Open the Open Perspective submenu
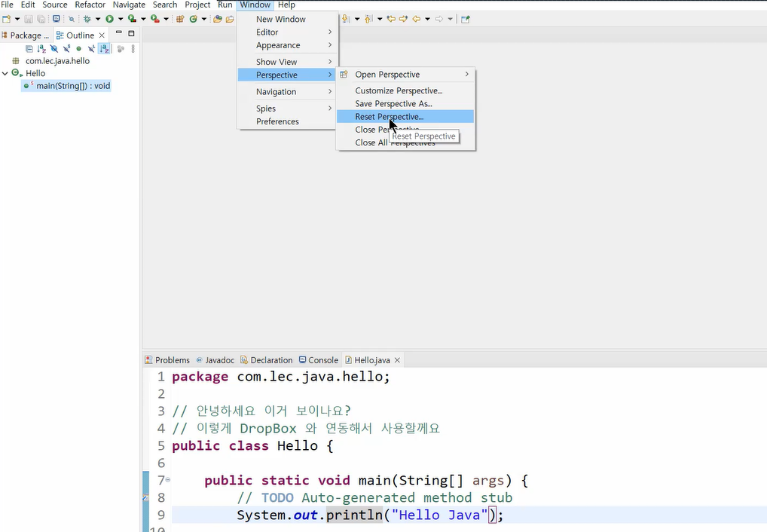The width and height of the screenshot is (767, 532). (x=405, y=75)
